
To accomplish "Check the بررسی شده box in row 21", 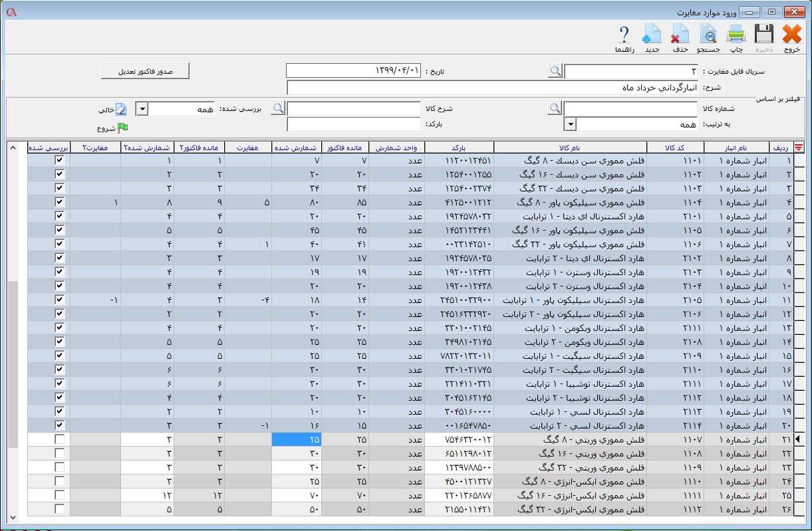I will [x=60, y=439].
